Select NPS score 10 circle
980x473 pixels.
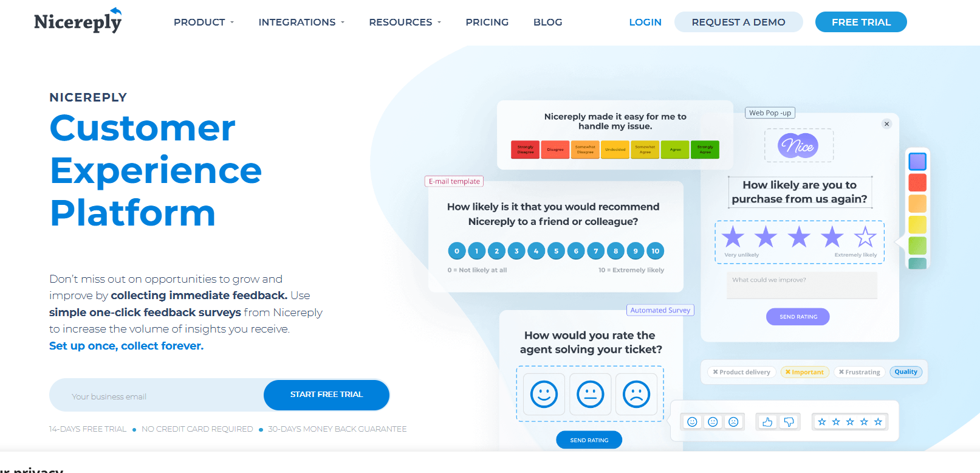point(655,251)
